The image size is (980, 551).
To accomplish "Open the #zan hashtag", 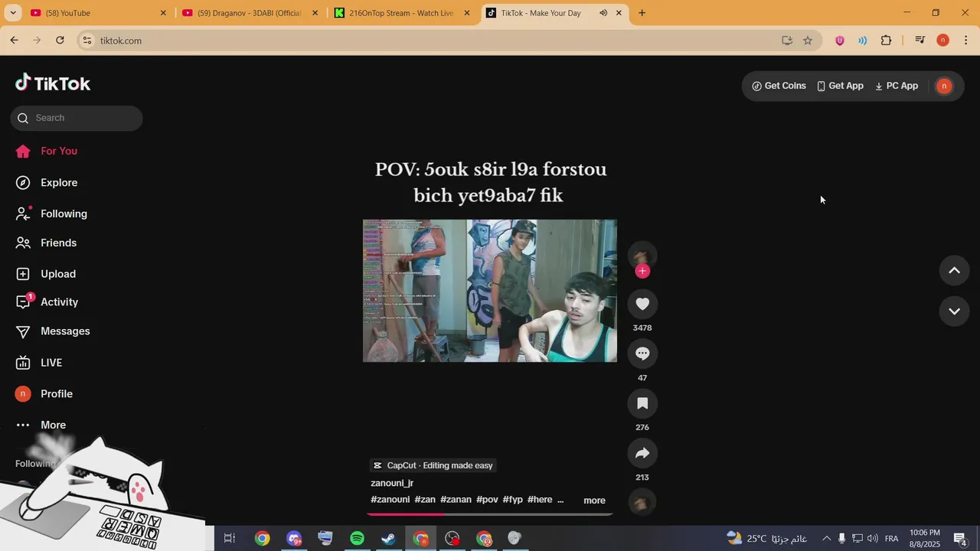I will pos(425,500).
